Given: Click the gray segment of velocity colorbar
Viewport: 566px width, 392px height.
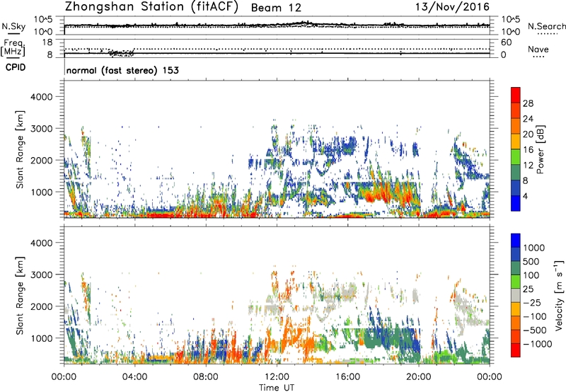Looking at the screenshot, I should [x=516, y=295].
